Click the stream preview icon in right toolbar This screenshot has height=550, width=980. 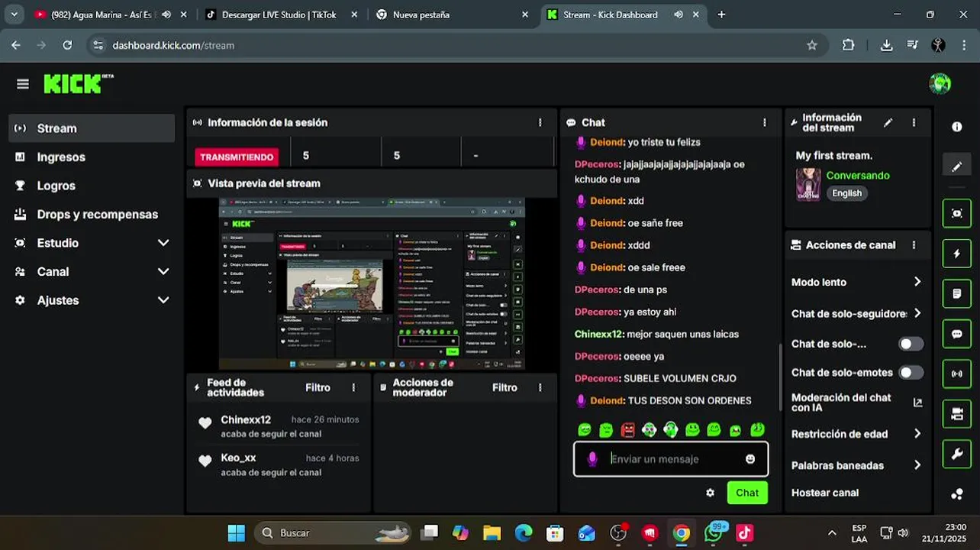957,213
